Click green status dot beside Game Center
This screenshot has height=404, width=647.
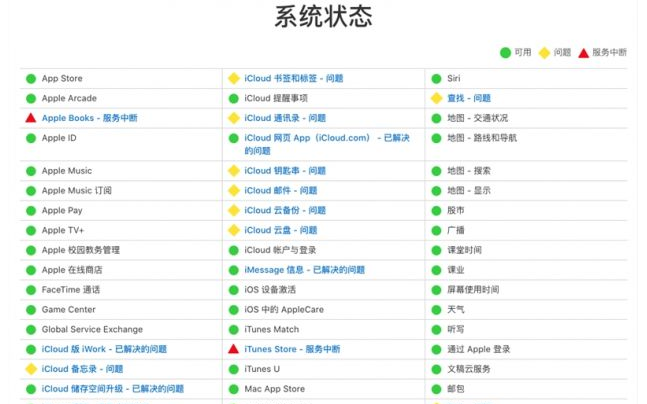tap(31, 309)
